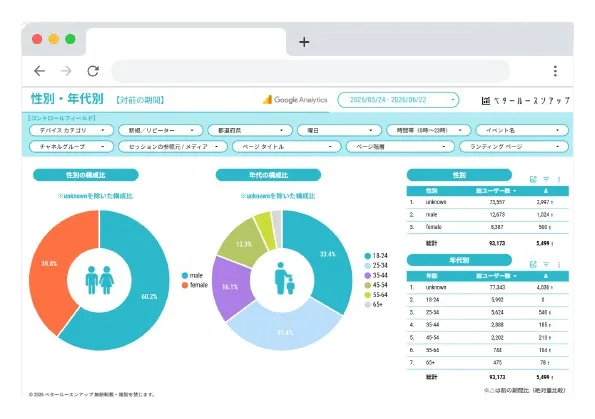Expand the 新規／リピーター filter
Image resolution: width=595 pixels, height=419 pixels.
click(x=161, y=130)
